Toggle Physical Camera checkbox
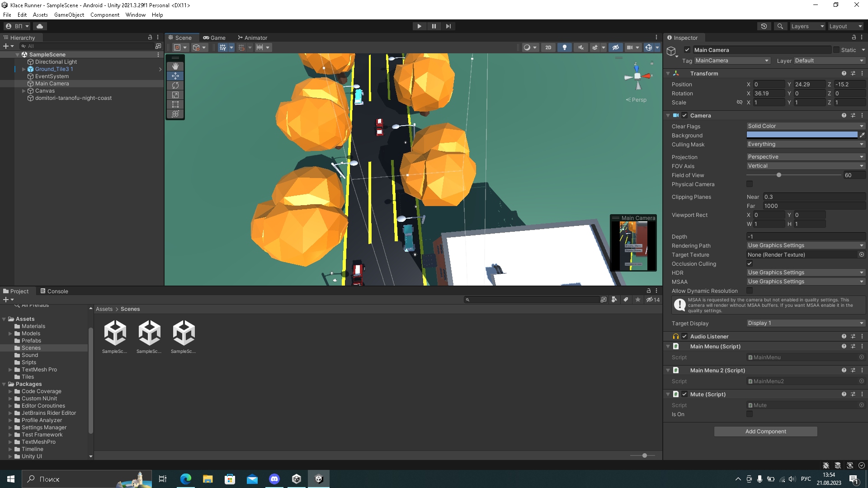The image size is (868, 488). [750, 184]
